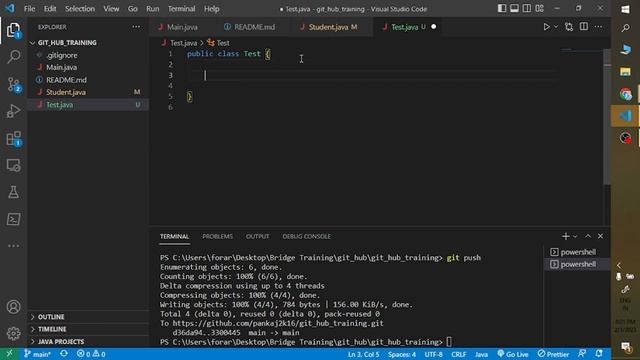Open errors and warnings count
Image resolution: width=640 pixels, height=360 pixels.
click(91, 354)
